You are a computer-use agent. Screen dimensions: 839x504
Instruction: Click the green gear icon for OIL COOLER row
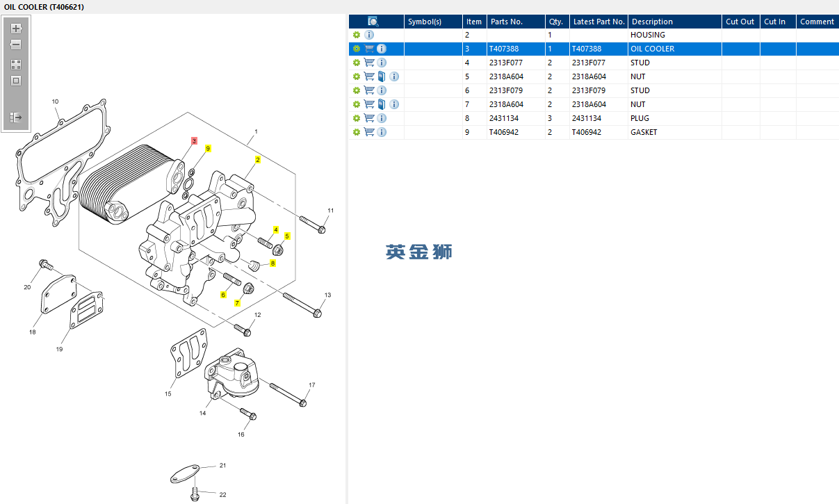tap(357, 49)
